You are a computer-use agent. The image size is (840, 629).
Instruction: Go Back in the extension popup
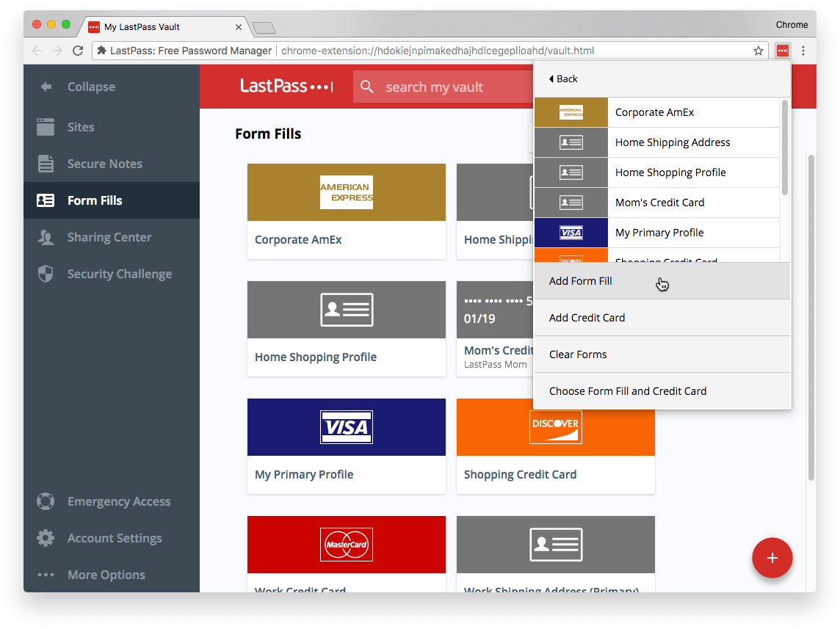pos(563,79)
